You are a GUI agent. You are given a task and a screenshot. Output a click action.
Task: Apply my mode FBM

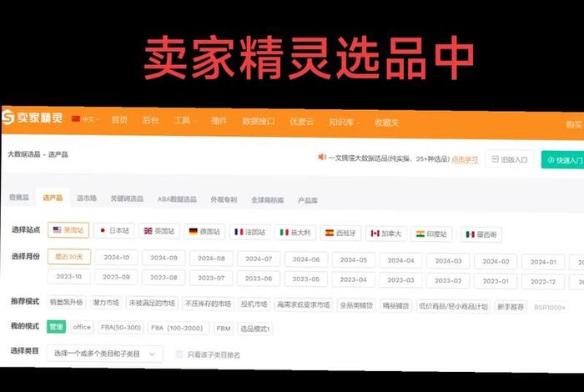tap(224, 329)
